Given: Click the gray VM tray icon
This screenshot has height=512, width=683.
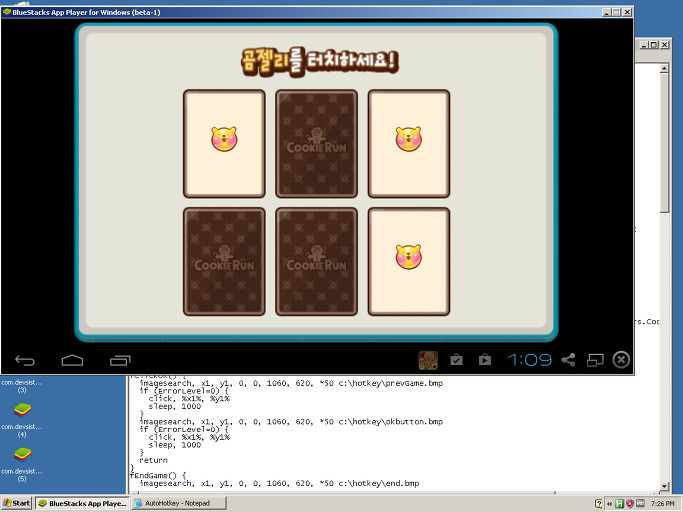Looking at the screenshot, I should [x=640, y=503].
